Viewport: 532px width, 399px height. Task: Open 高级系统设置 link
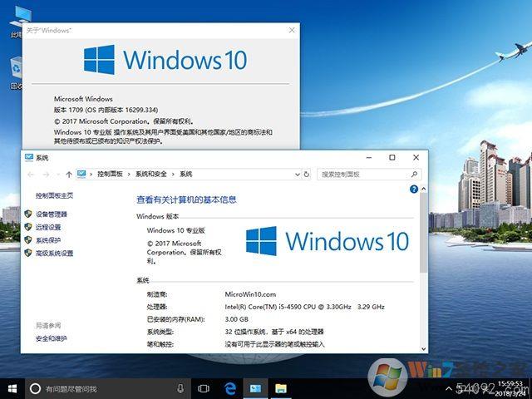coord(55,253)
